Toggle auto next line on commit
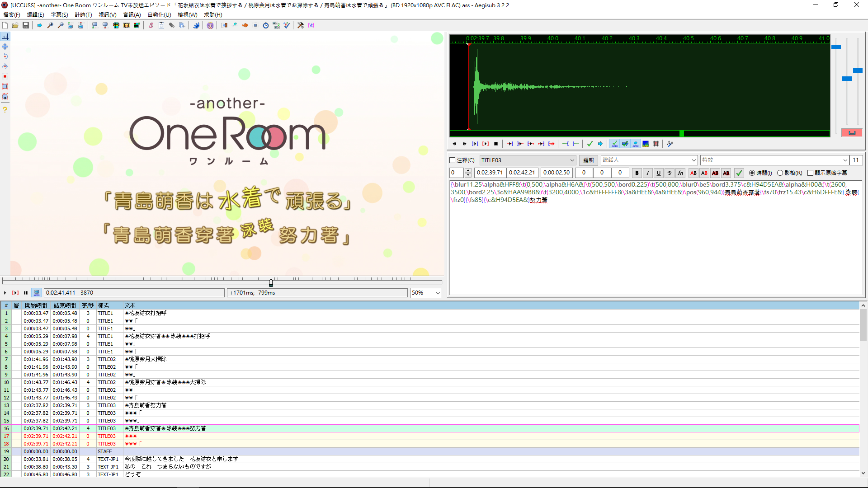 pyautogui.click(x=625, y=144)
